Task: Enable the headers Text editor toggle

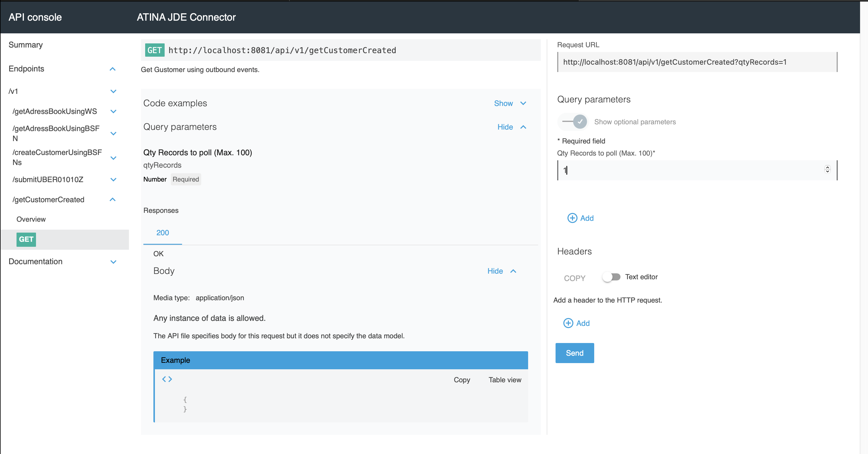Action: click(x=612, y=277)
